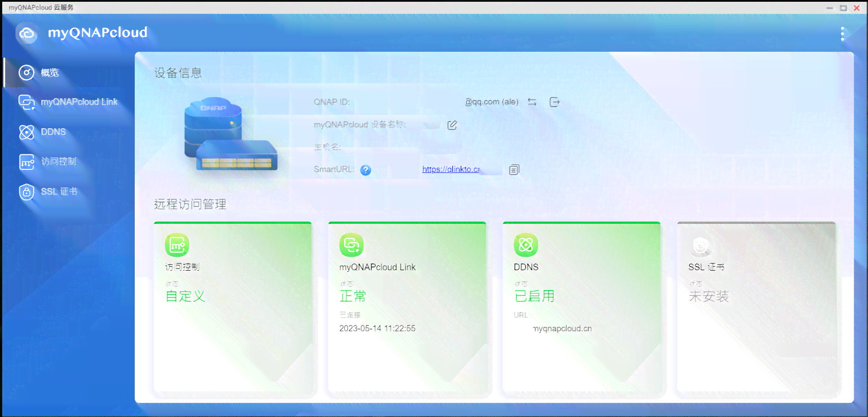Click the myqnapcloud.cn DDNS URL text
The height and width of the screenshot is (417, 868).
[x=562, y=329]
